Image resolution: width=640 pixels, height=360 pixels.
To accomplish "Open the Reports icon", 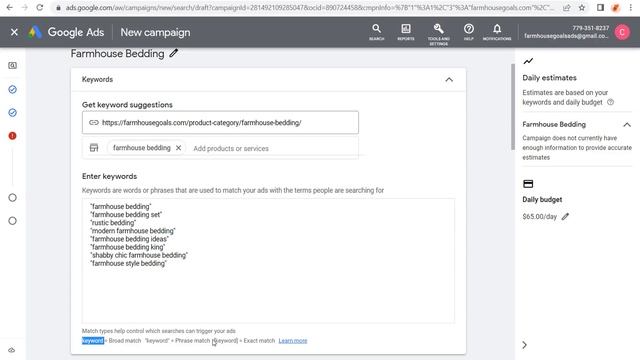I will [x=406, y=32].
